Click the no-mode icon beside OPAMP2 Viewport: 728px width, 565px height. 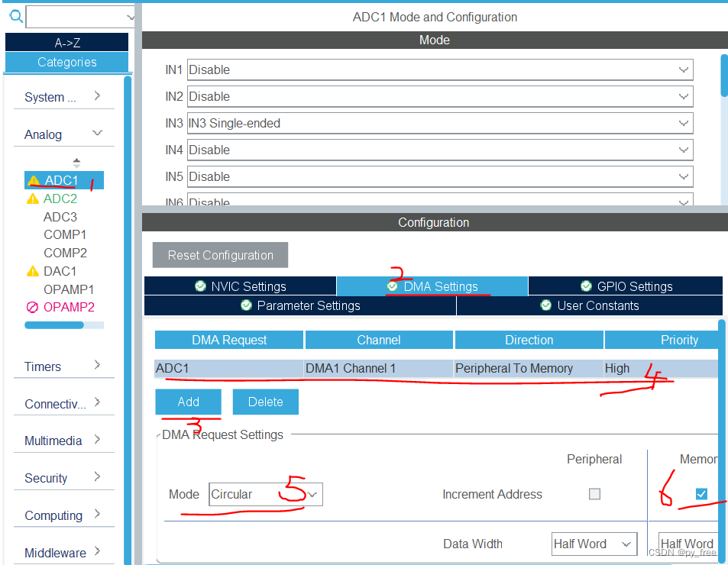tap(34, 307)
